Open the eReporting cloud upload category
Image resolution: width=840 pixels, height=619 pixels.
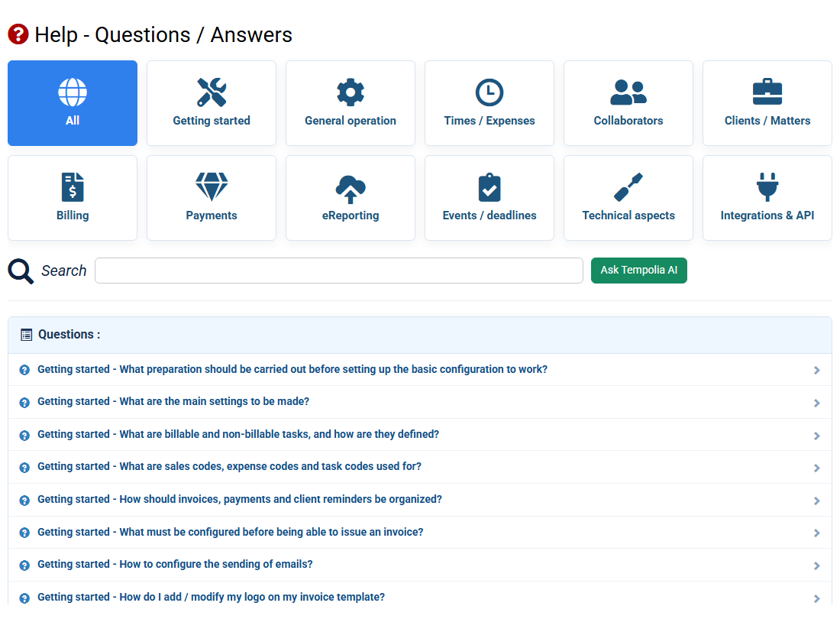351,198
